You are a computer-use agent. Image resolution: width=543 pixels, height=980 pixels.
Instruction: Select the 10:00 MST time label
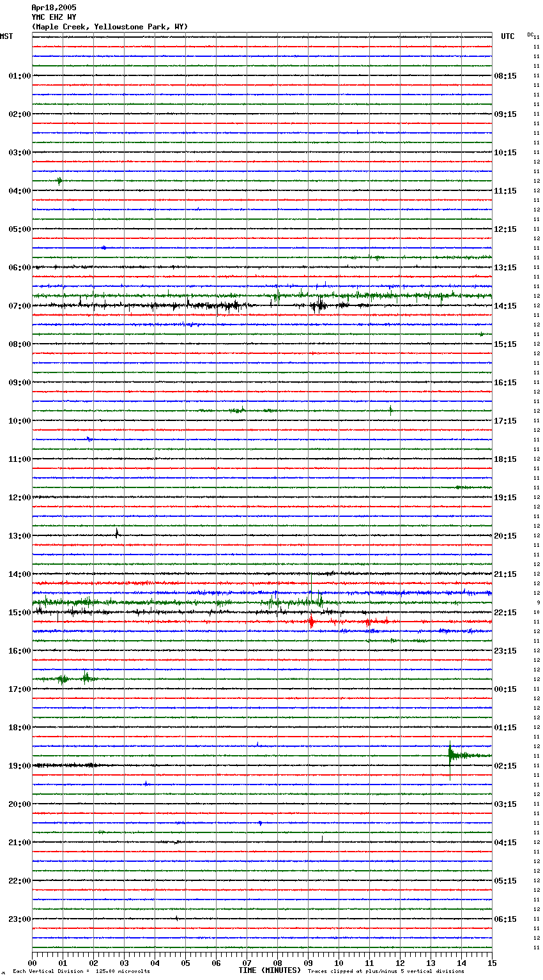[x=19, y=421]
